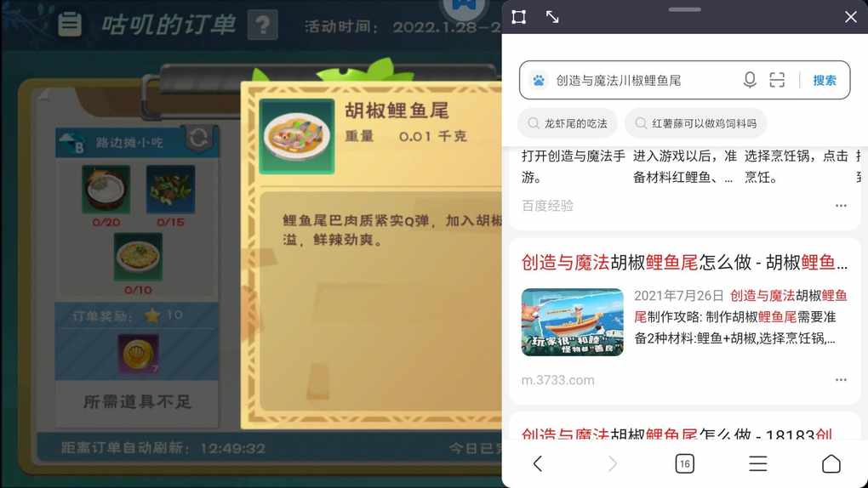Image resolution: width=868 pixels, height=488 pixels.
Task: Click the fullscreen square icon of floating window
Action: (x=519, y=17)
